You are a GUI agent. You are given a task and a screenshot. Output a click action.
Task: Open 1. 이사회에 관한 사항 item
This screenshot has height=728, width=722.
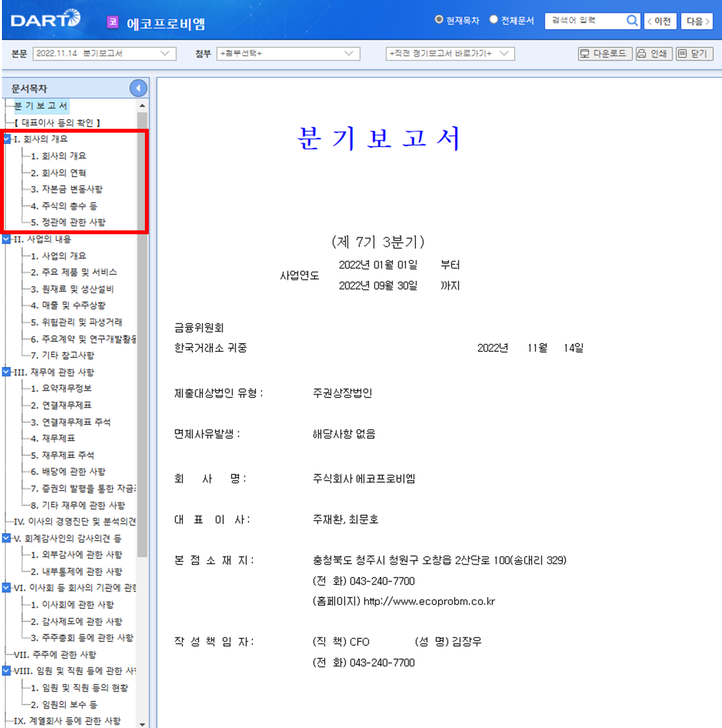[72, 604]
